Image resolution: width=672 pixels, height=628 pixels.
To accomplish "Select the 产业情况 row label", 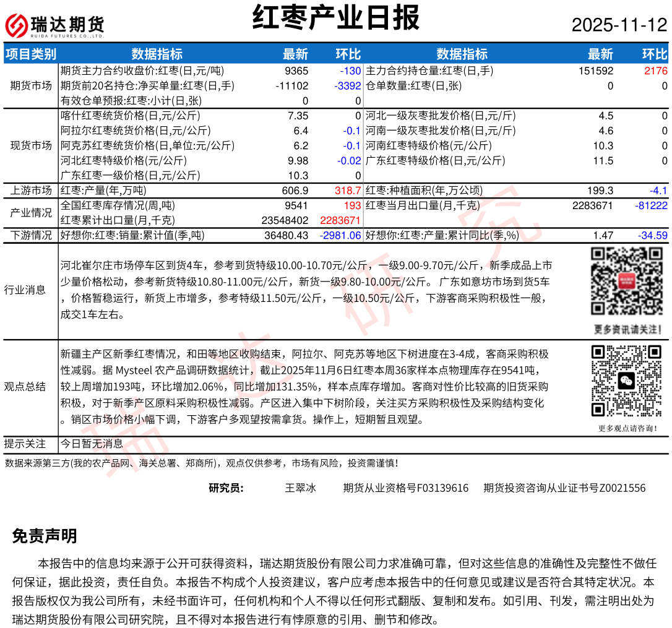I will [x=31, y=213].
